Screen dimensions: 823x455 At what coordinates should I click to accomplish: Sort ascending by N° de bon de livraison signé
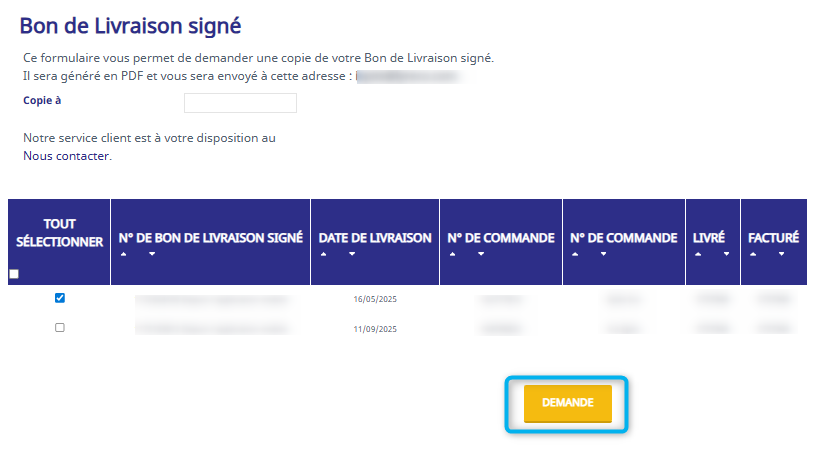[124, 254]
